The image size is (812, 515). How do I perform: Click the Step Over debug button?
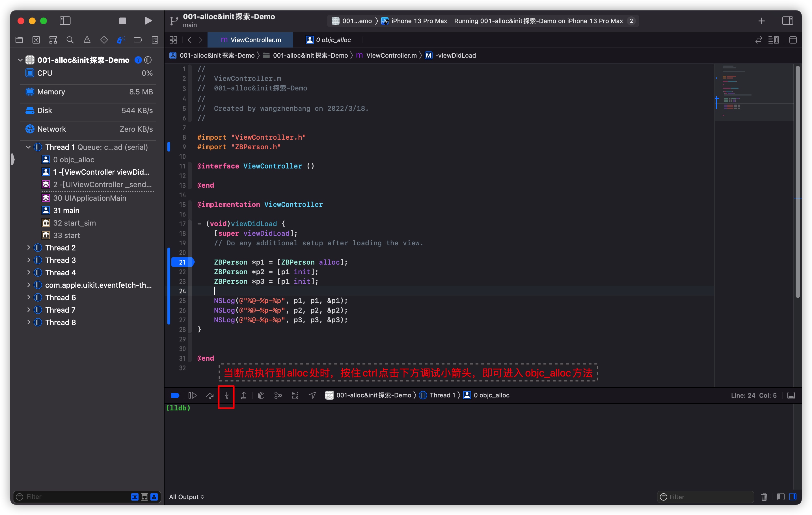pos(210,395)
